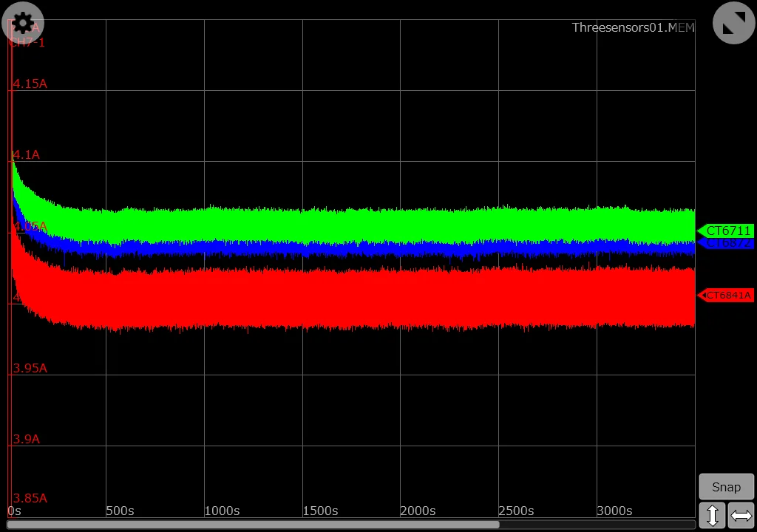Open the settings gear menu

coord(23,24)
